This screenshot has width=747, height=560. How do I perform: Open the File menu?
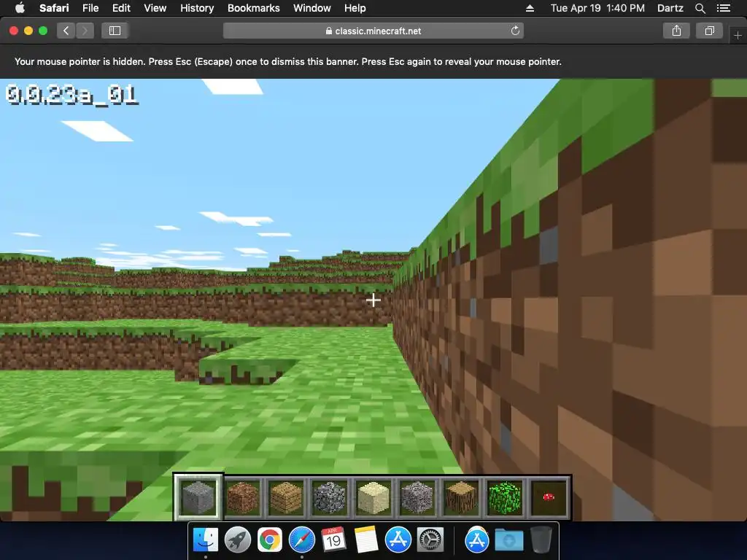(90, 8)
